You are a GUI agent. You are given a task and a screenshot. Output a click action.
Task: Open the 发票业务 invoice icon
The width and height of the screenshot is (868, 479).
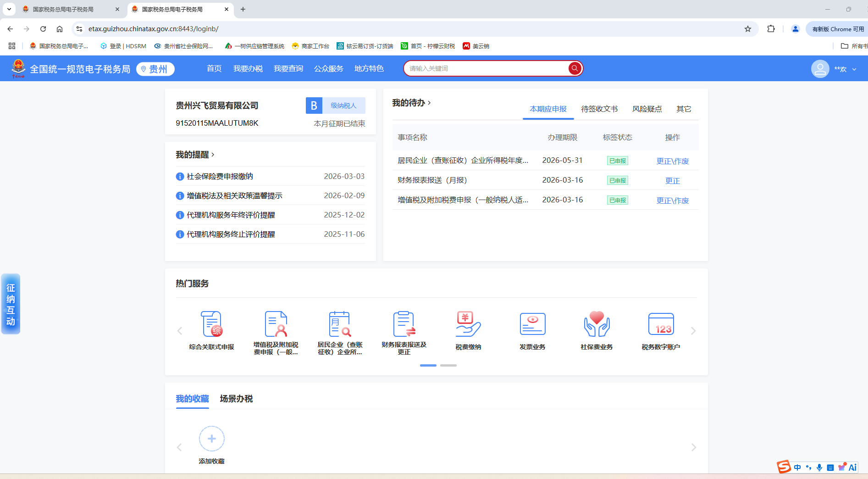point(532,325)
